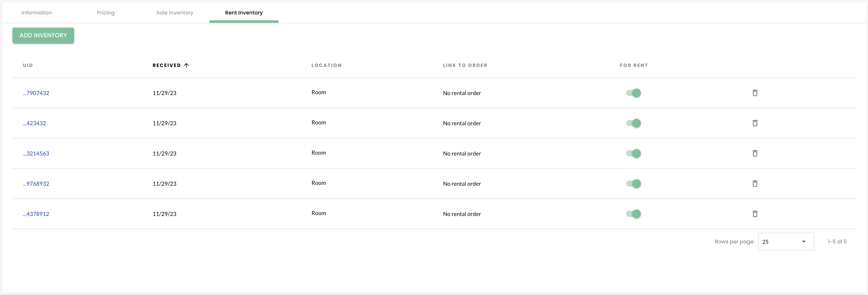The width and height of the screenshot is (868, 295).
Task: Delete the inventory item ending 4378912
Action: 755,214
